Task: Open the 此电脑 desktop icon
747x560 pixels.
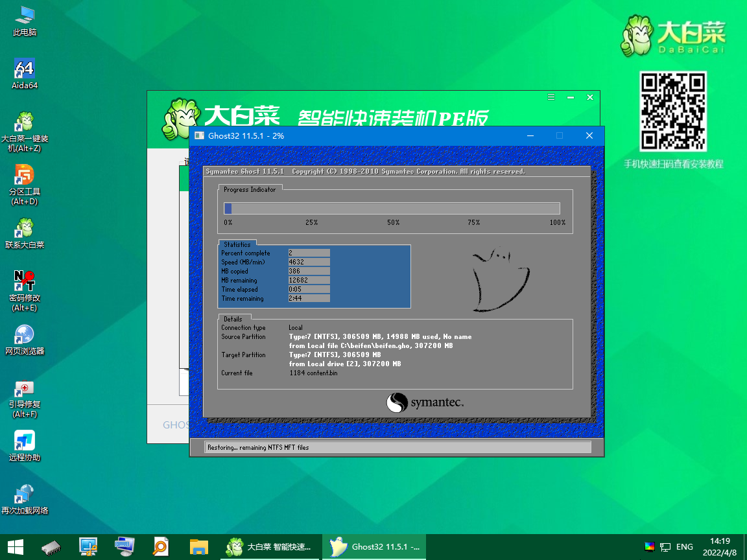Action: click(24, 21)
